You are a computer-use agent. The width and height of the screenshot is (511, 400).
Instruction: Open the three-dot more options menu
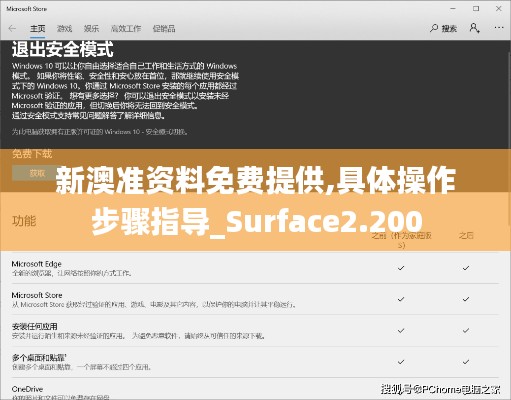pyautogui.click(x=499, y=28)
